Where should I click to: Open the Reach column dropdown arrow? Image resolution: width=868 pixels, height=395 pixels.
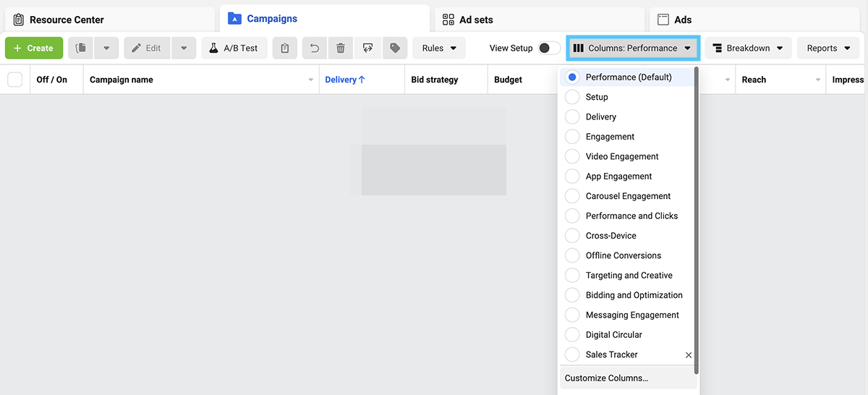818,80
